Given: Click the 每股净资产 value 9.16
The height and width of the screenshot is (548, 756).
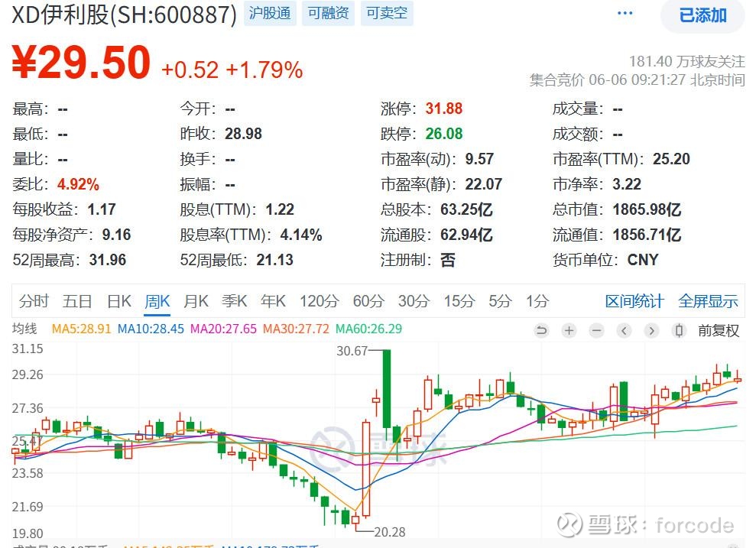Looking at the screenshot, I should click(116, 235).
